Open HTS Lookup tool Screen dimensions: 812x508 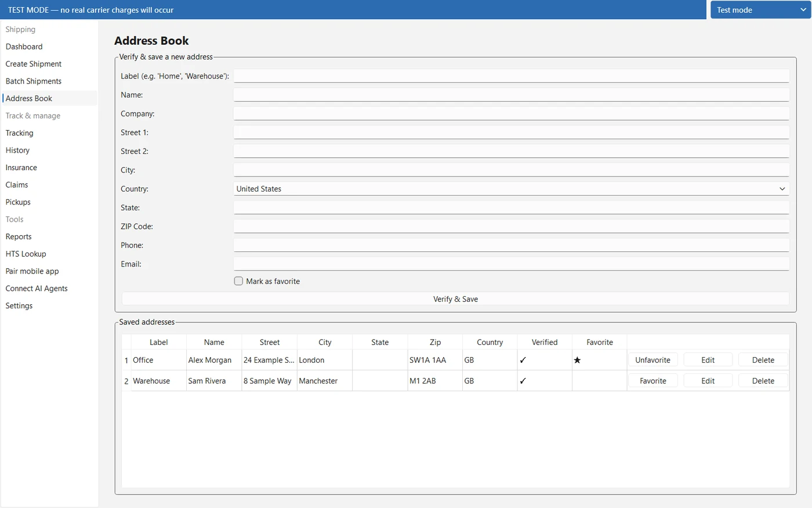tap(49, 254)
